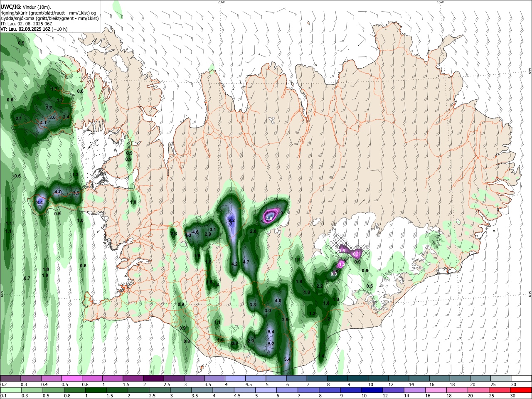Click the bottom legend row label 0.1
The height and width of the screenshot is (399, 532).
pos(4,396)
